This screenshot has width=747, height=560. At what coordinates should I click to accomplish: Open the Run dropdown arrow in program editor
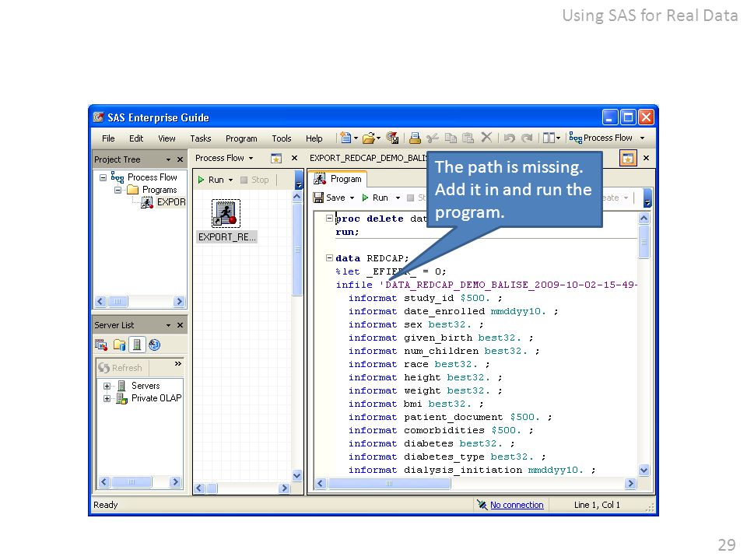point(398,198)
